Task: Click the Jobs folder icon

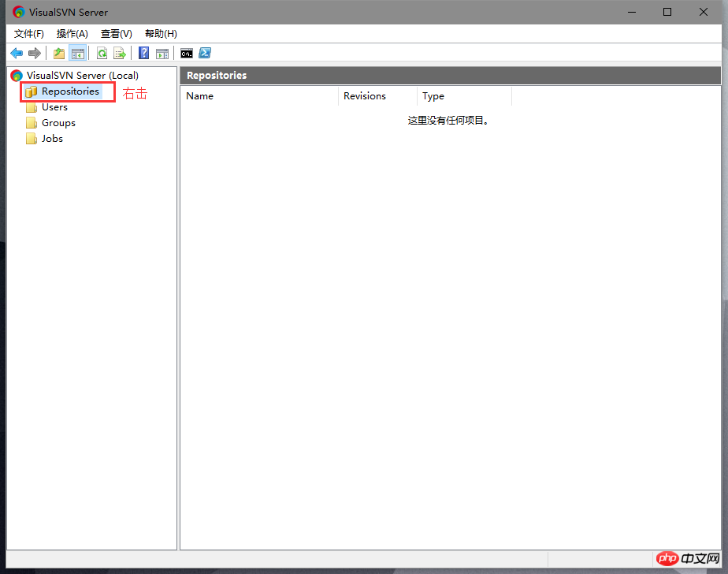Action: (x=32, y=139)
